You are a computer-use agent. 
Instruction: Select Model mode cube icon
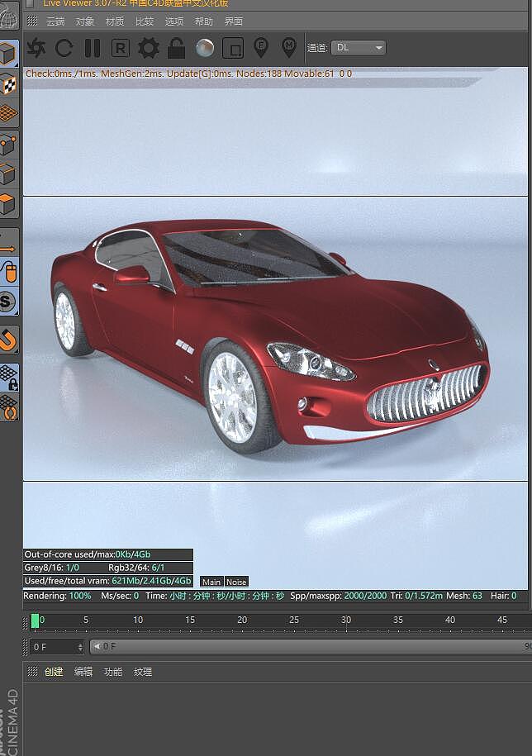(x=8, y=53)
